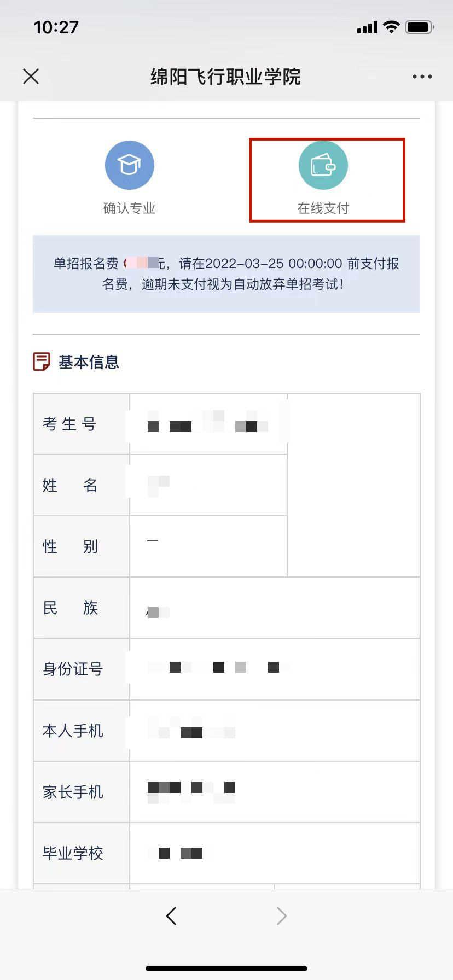
Task: Tap the 本人手机 value cell
Action: 274,731
